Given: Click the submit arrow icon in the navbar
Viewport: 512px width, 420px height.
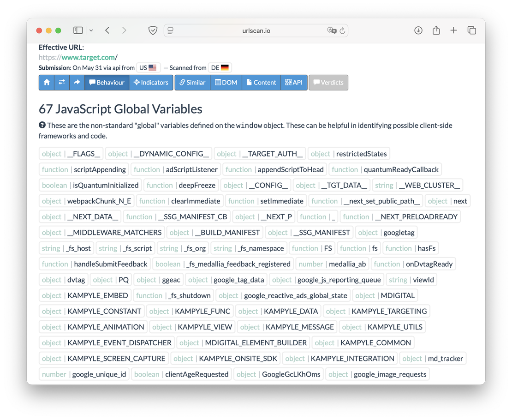Looking at the screenshot, I should 77,82.
